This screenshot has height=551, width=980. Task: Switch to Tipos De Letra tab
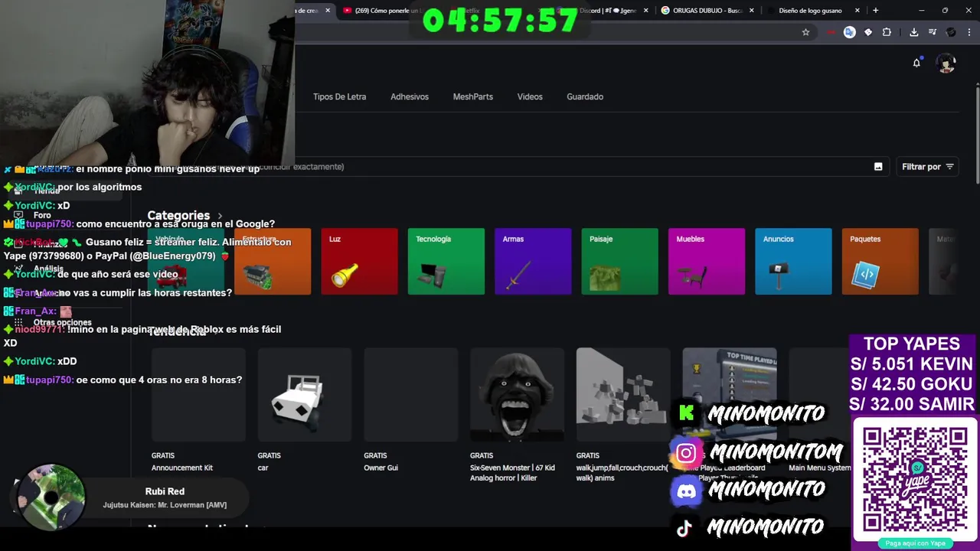coord(339,96)
